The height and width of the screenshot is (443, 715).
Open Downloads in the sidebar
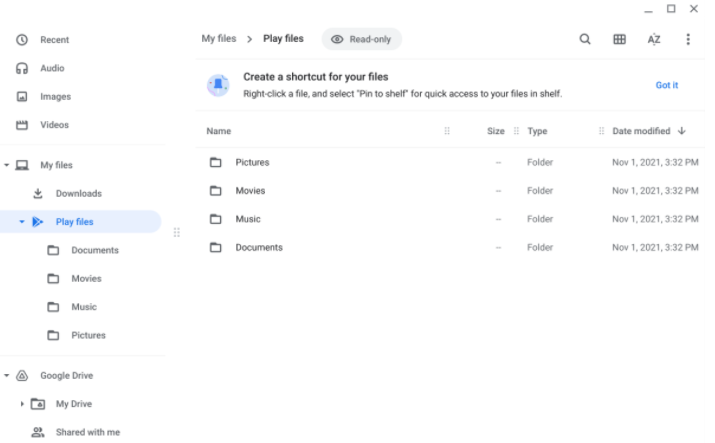tap(78, 194)
